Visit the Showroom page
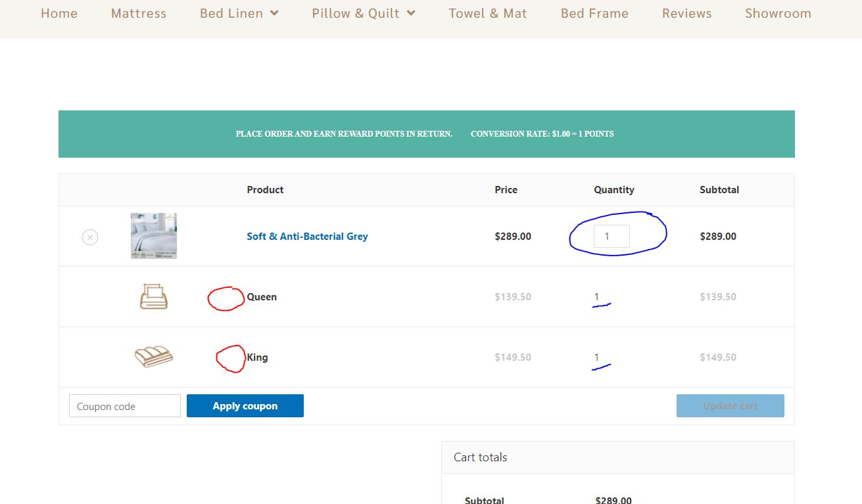This screenshot has width=862, height=504. [778, 13]
